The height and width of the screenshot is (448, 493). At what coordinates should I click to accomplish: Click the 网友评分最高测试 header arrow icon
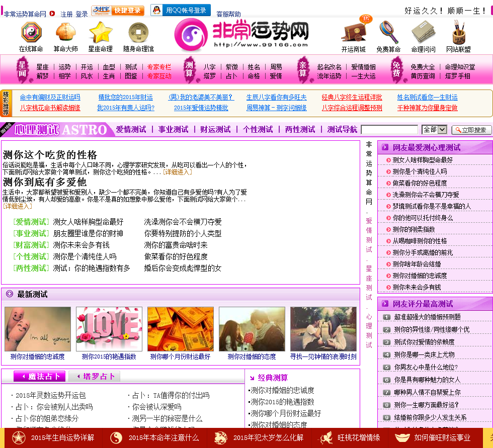click(x=385, y=304)
